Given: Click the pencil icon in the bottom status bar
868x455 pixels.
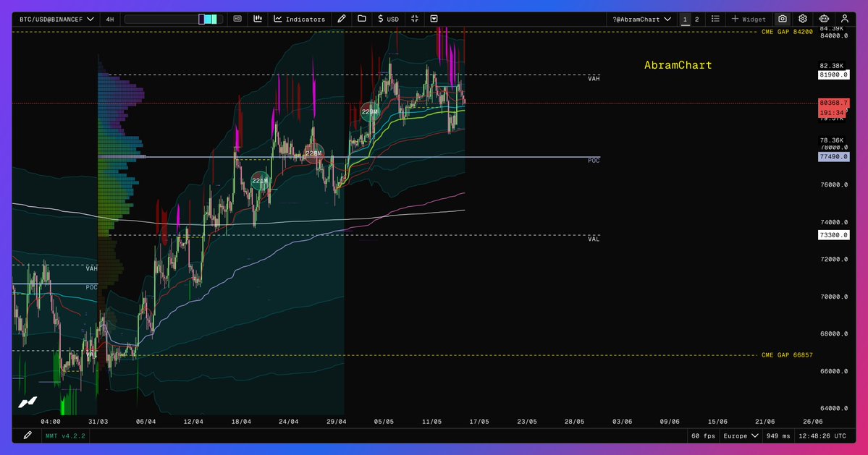Looking at the screenshot, I should pyautogui.click(x=27, y=435).
